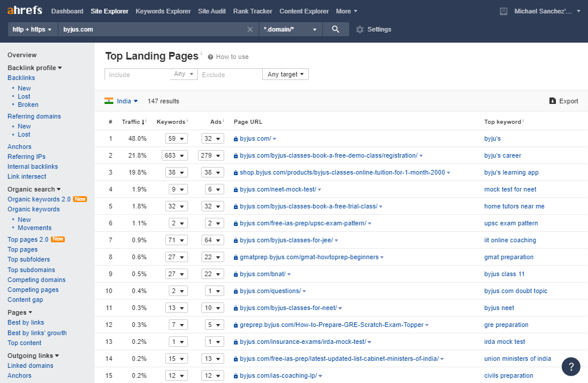The height and width of the screenshot is (383, 588).
Task: Open Linked domains report
Action: [30, 365]
